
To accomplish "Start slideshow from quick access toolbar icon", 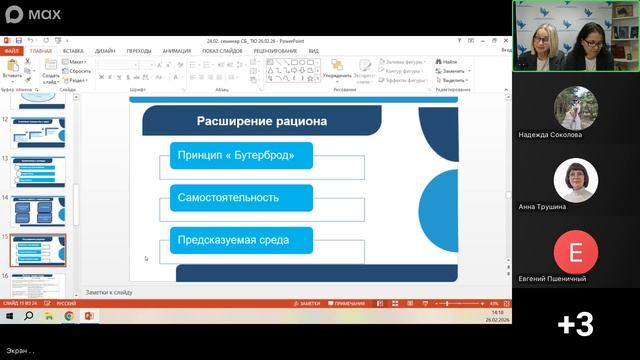I will (58, 41).
